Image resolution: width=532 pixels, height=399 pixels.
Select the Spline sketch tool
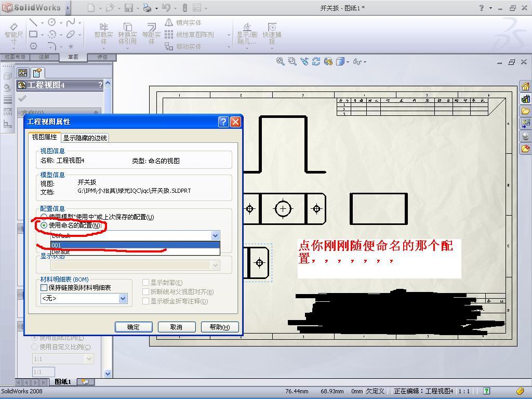point(71,22)
